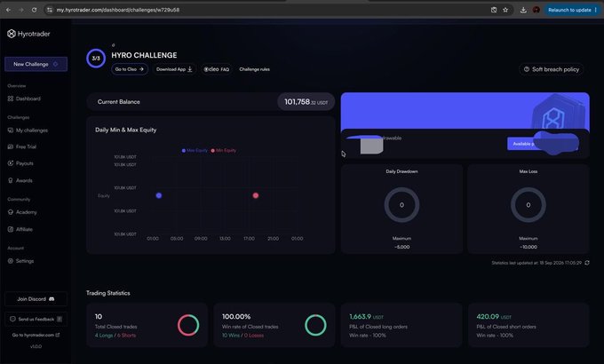604x364 pixels.
Task: Click the My challenges icon
Action: click(11, 131)
